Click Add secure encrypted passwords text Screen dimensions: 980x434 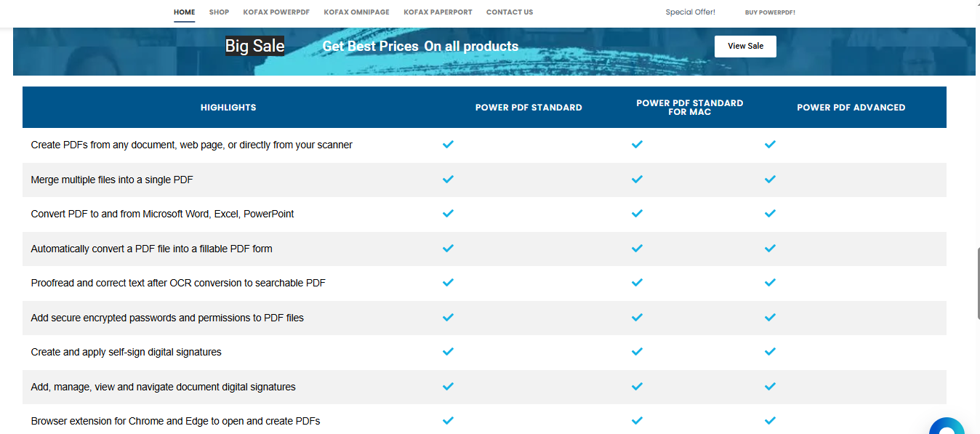tap(167, 318)
